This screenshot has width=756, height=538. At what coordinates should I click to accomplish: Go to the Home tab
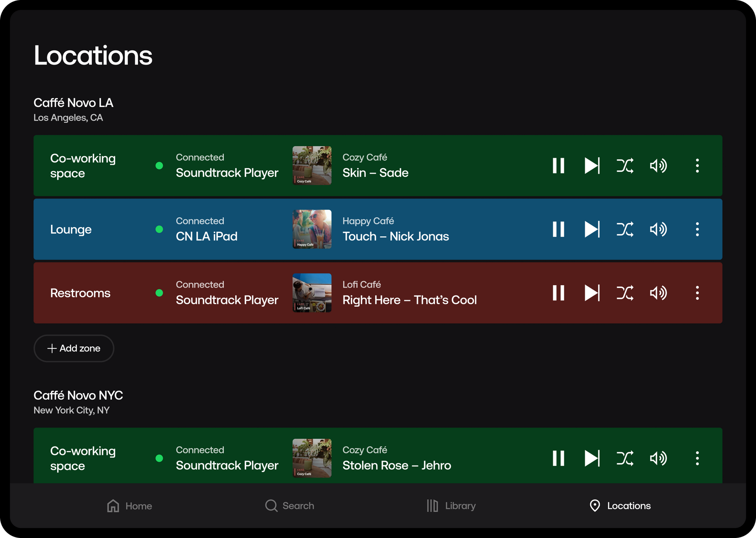pos(129,506)
